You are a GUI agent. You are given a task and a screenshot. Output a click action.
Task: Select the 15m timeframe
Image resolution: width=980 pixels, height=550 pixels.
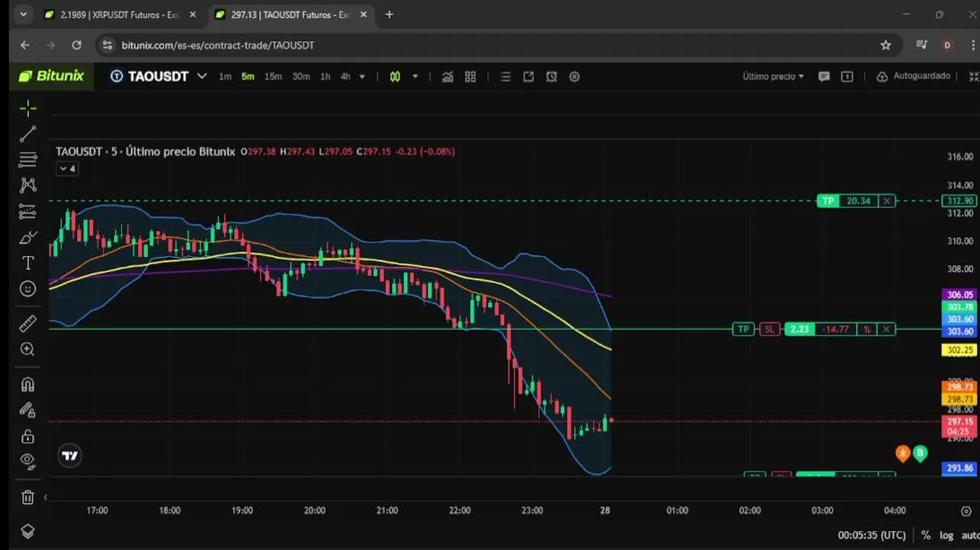pos(272,76)
